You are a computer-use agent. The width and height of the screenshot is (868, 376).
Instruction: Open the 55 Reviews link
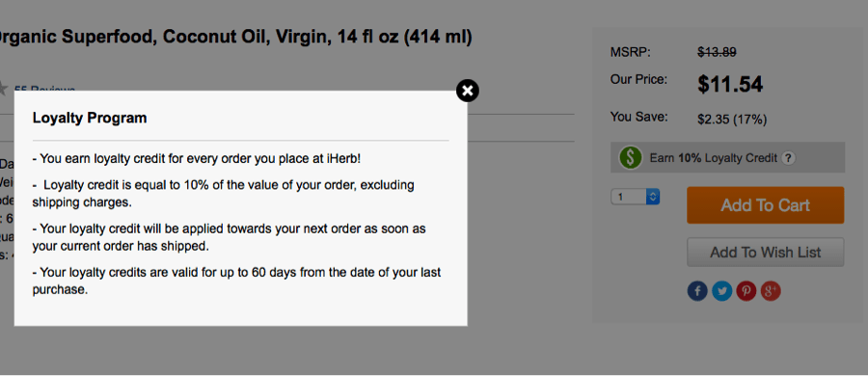click(44, 89)
